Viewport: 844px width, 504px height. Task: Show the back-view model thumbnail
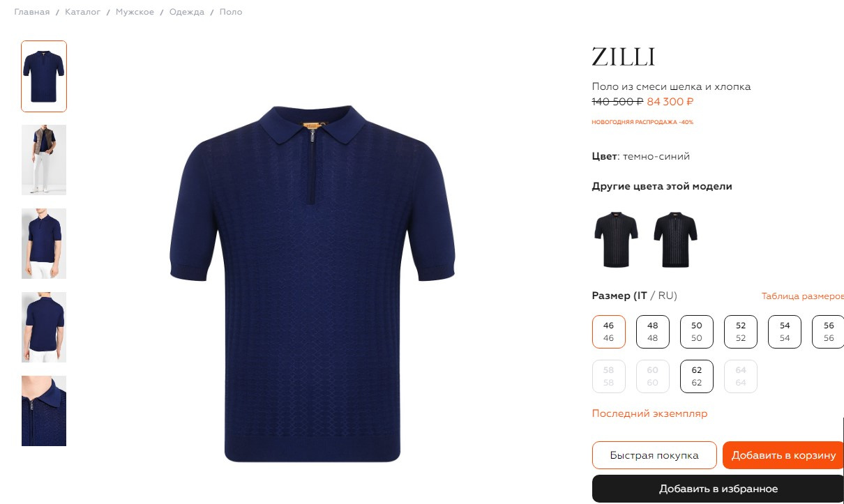44,327
